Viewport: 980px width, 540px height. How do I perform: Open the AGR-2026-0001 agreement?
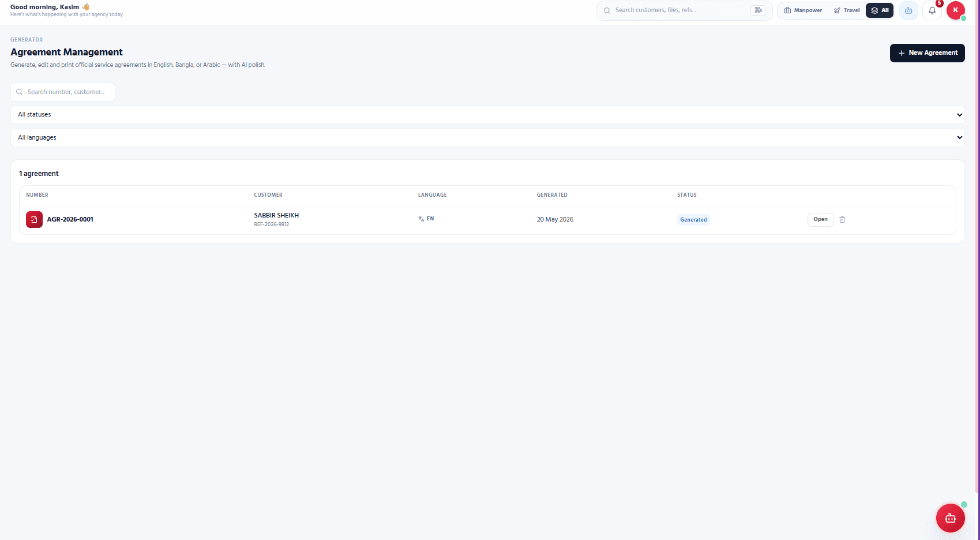(820, 219)
